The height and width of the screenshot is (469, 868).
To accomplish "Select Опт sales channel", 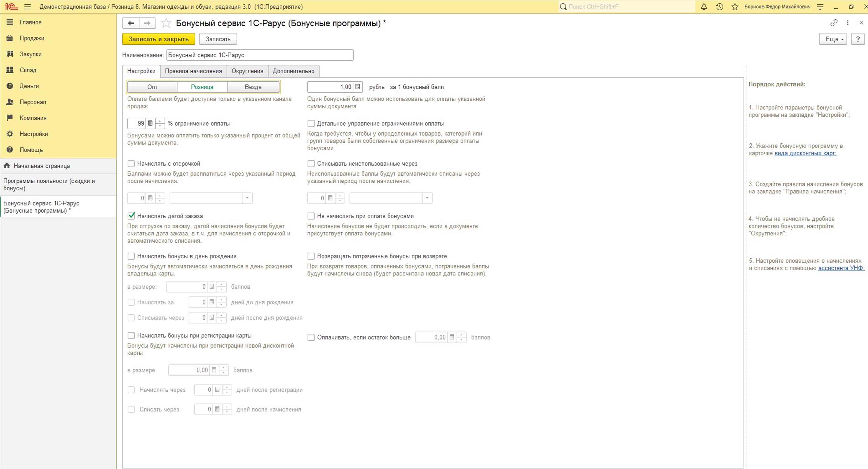I will click(x=152, y=87).
